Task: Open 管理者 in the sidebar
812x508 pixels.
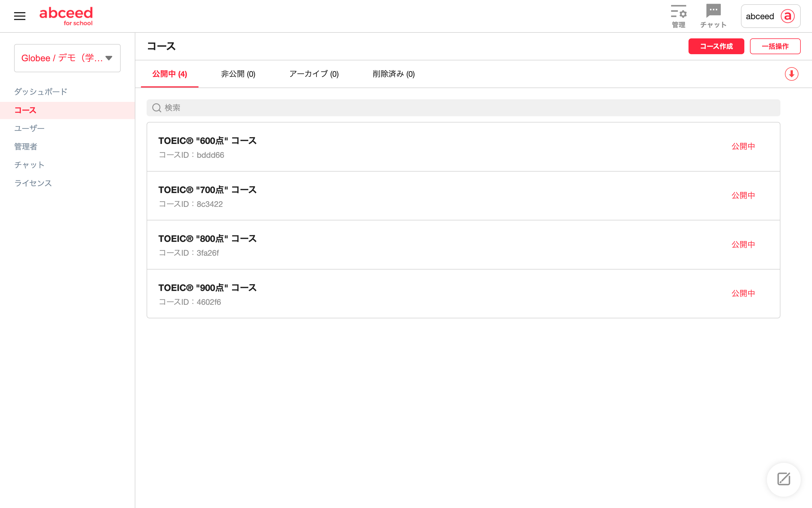Action: tap(25, 146)
